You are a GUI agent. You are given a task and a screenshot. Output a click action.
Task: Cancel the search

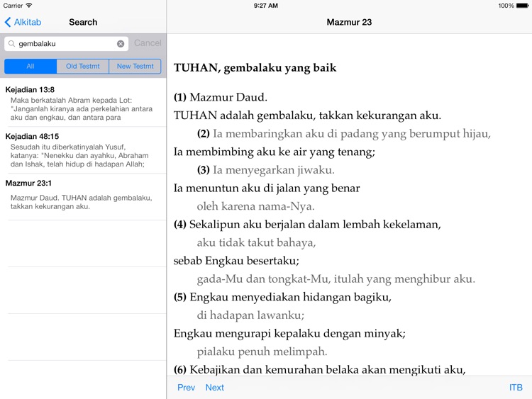(148, 43)
